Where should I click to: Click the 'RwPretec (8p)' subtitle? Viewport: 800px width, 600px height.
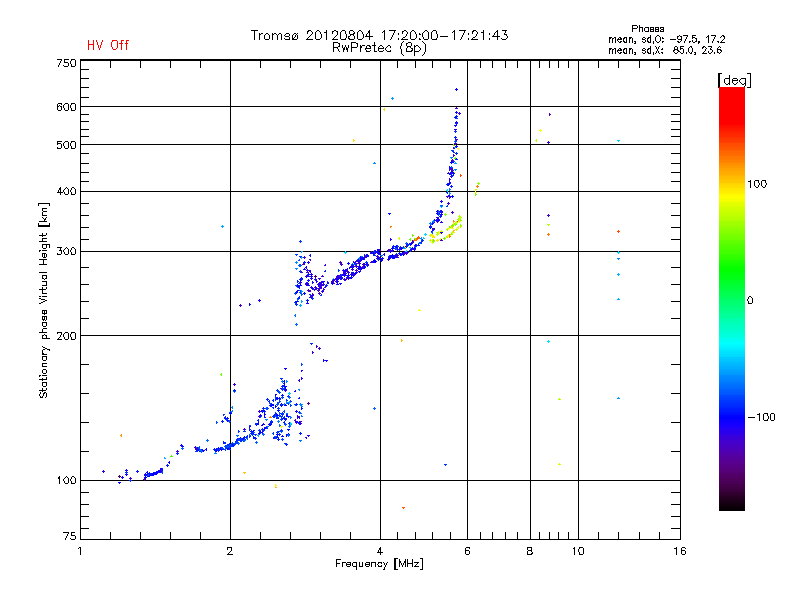point(379,48)
